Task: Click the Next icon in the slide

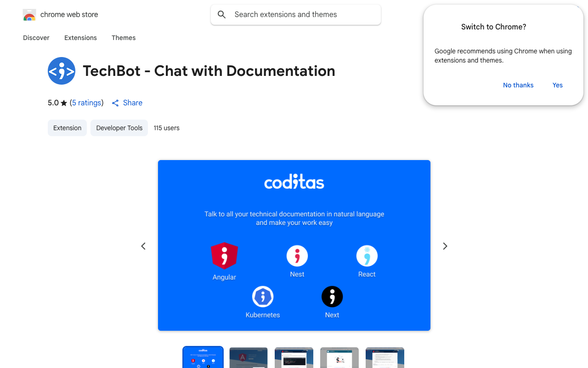Action: (332, 297)
